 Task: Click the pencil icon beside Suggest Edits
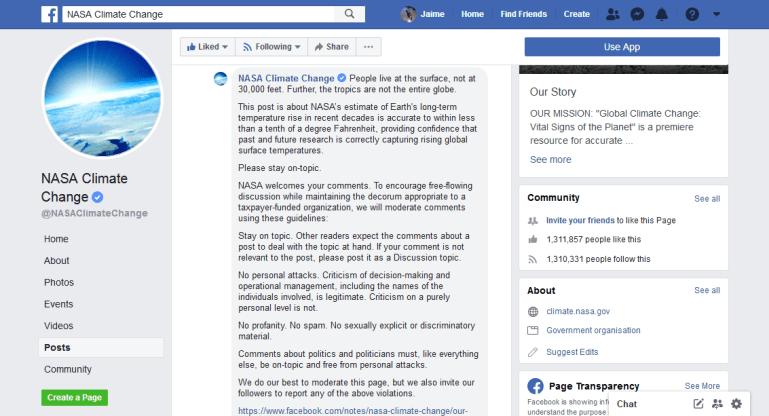(x=533, y=352)
